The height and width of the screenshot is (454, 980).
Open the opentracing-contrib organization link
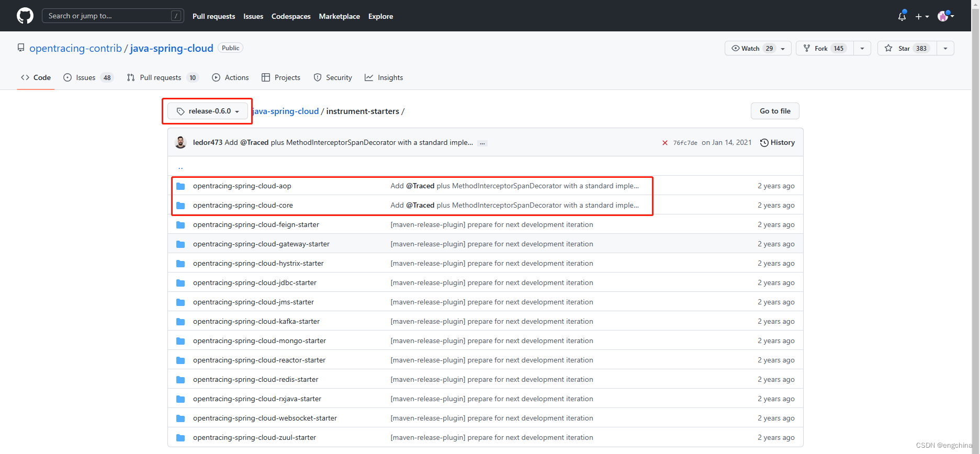(x=75, y=48)
